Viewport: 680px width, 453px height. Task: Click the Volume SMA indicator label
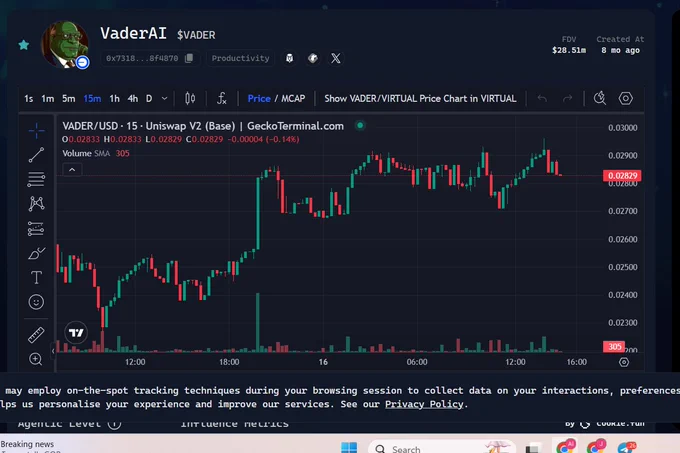[86, 153]
